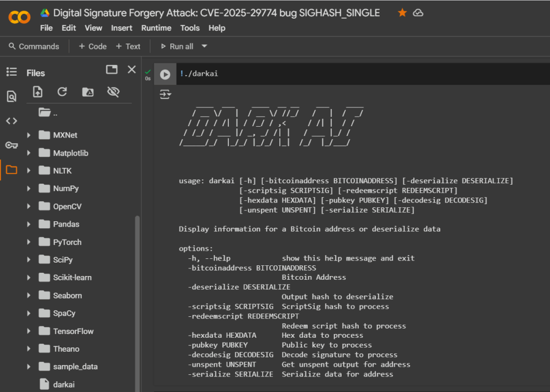550x392 pixels.
Task: Open the Edit menu
Action: tap(69, 28)
